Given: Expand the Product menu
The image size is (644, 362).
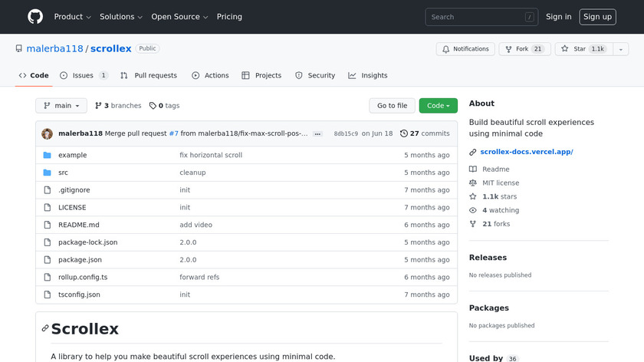Looking at the screenshot, I should 73,17.
